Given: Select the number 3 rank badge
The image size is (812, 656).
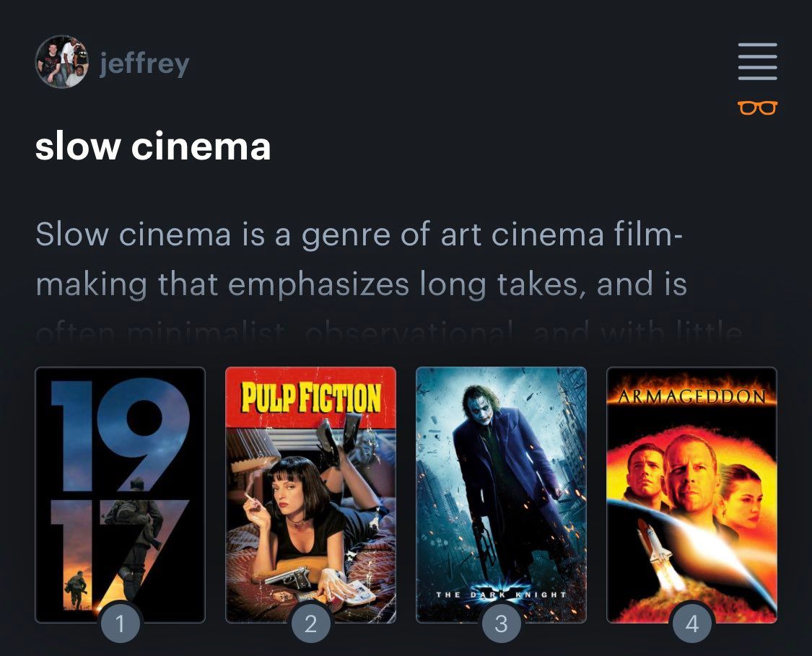Looking at the screenshot, I should (501, 624).
